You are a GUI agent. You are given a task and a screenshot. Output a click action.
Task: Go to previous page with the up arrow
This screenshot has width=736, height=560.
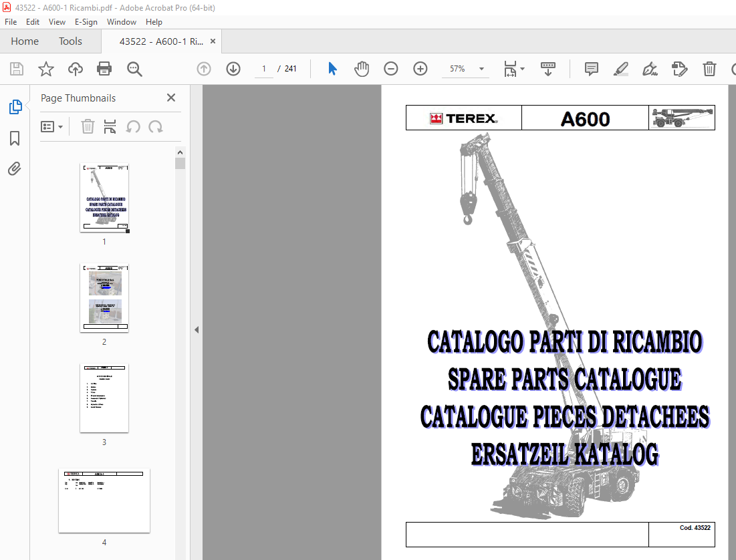click(x=204, y=69)
